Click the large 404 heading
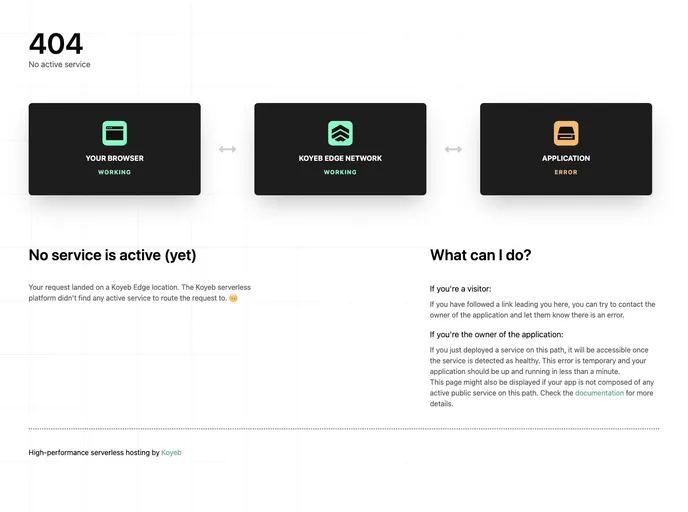 point(56,44)
